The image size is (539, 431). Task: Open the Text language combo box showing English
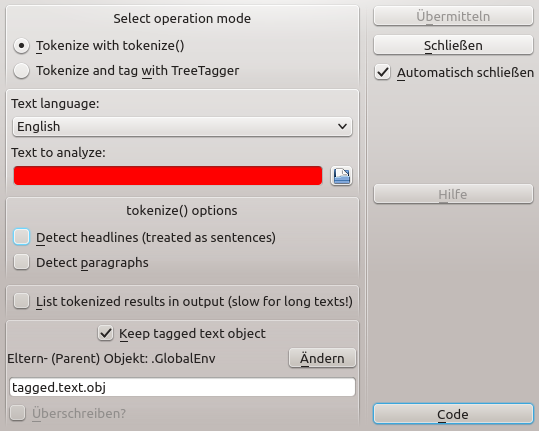[x=182, y=126]
